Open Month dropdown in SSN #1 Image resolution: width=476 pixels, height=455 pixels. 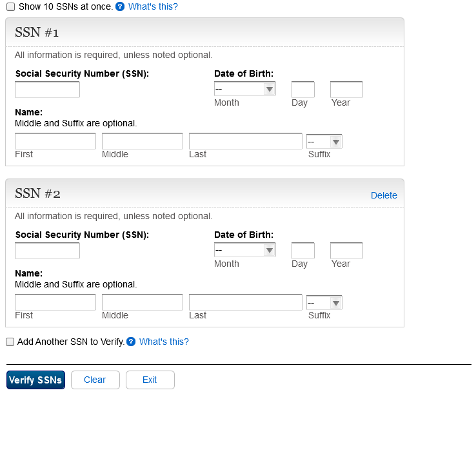pyautogui.click(x=245, y=89)
